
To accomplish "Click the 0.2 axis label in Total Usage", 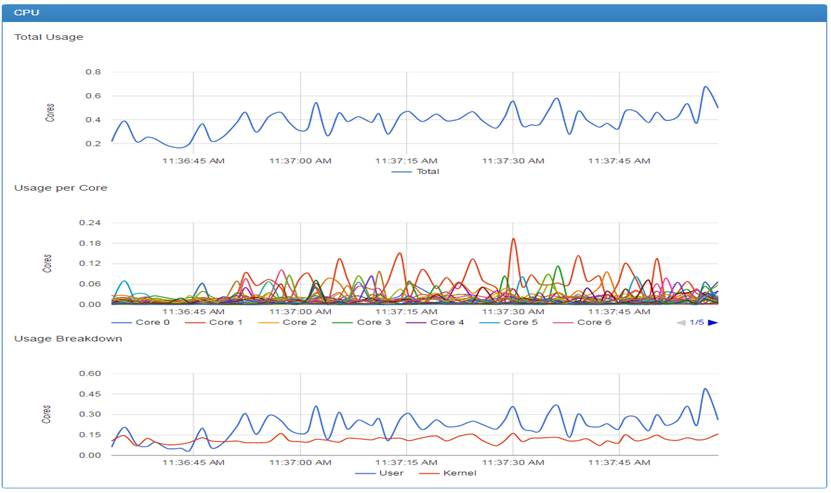I will coord(93,144).
